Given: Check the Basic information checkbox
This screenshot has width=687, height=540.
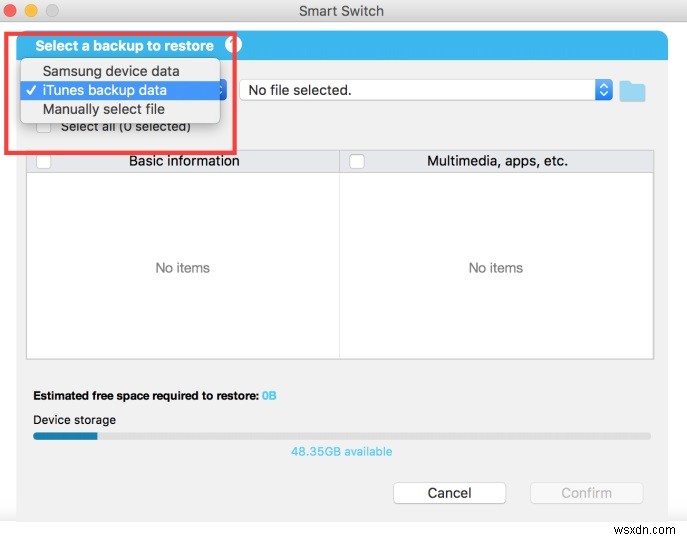Looking at the screenshot, I should (x=43, y=161).
